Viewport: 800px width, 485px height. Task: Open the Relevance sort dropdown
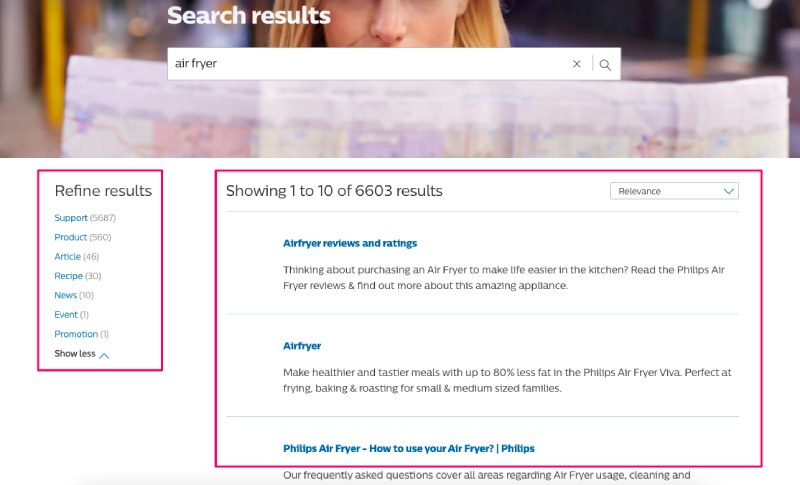pyautogui.click(x=674, y=191)
